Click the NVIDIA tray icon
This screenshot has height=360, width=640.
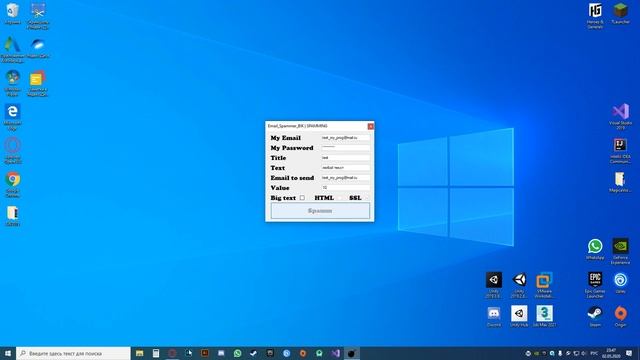[536, 353]
